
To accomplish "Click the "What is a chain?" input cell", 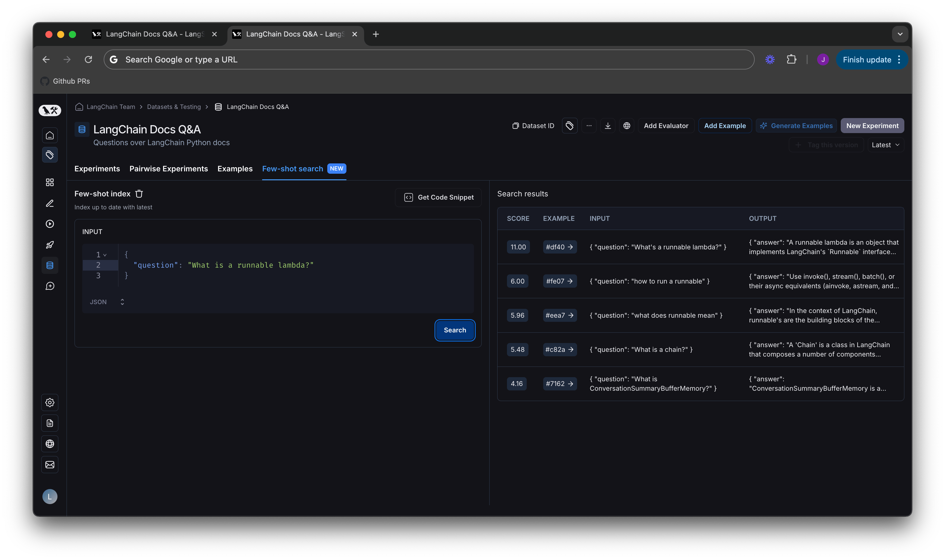I will point(641,350).
